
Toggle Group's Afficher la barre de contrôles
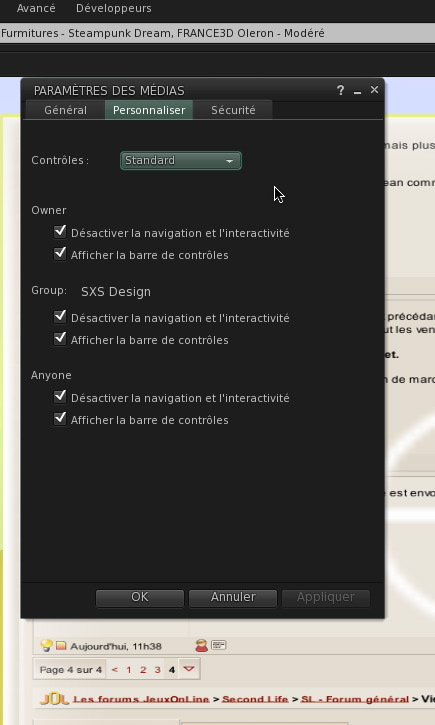point(60,339)
